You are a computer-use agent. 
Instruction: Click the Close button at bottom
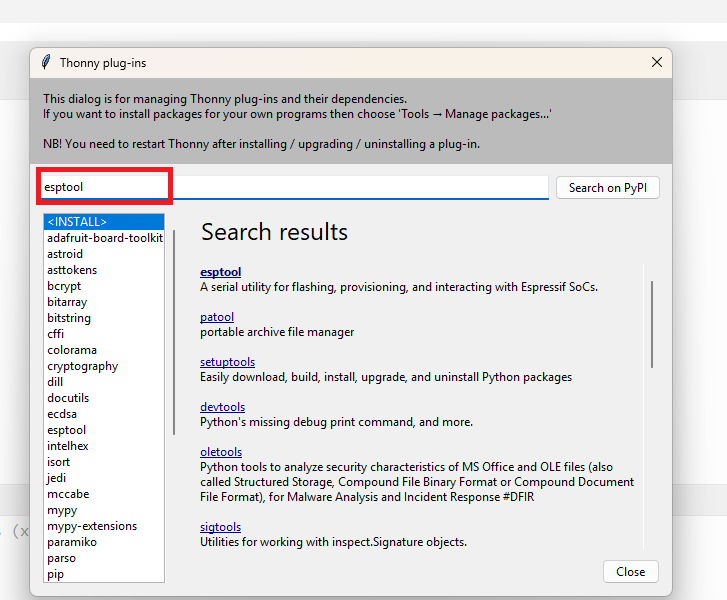(x=631, y=572)
